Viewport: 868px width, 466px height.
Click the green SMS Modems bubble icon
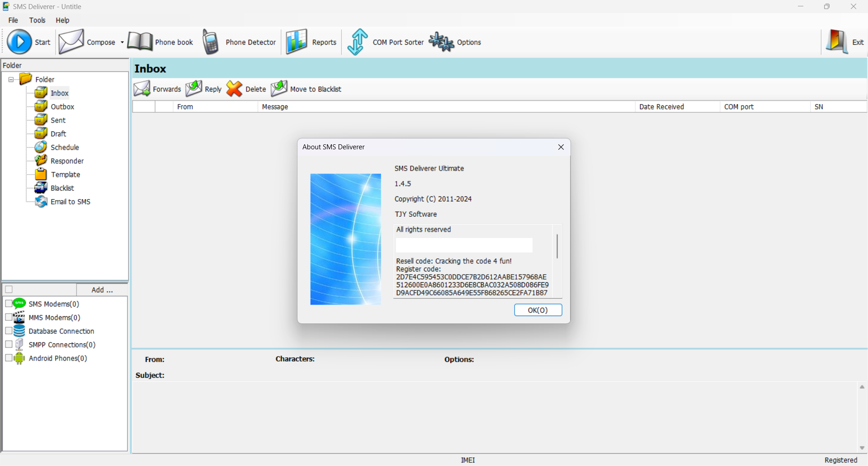[x=19, y=304]
